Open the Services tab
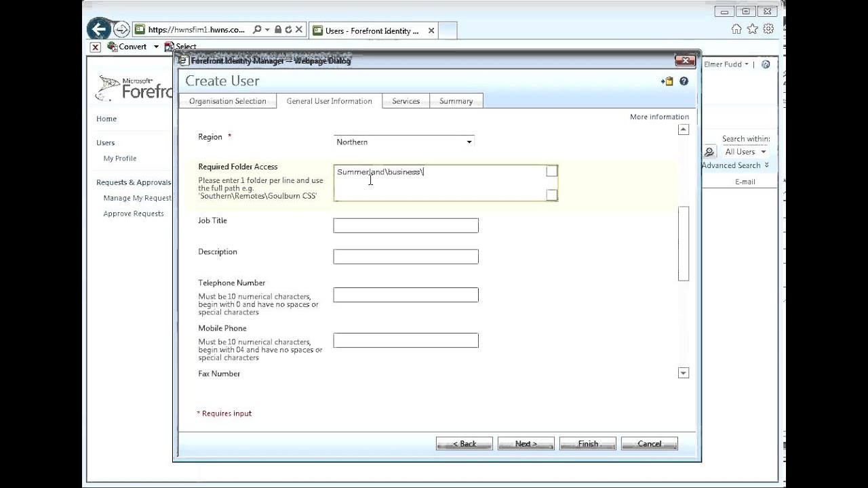 pos(406,101)
